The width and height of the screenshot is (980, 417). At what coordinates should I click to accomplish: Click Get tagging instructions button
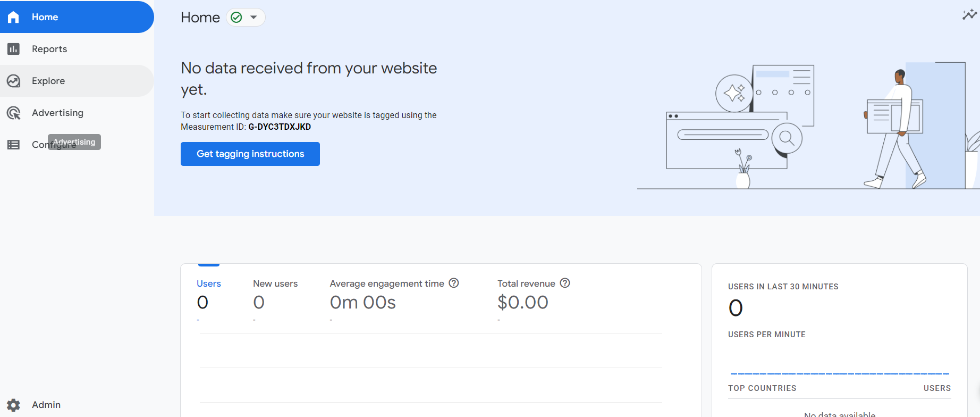point(250,154)
